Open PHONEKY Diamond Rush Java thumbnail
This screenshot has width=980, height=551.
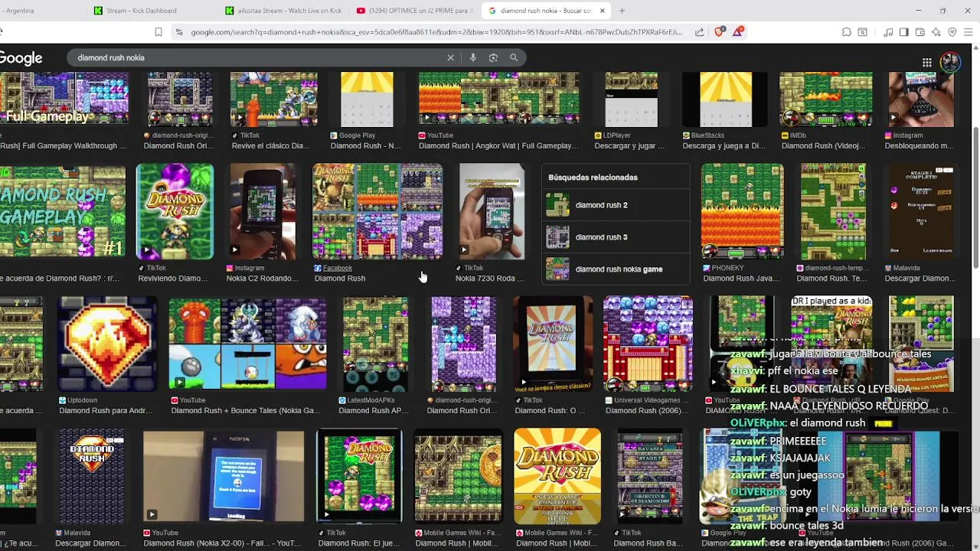click(742, 211)
